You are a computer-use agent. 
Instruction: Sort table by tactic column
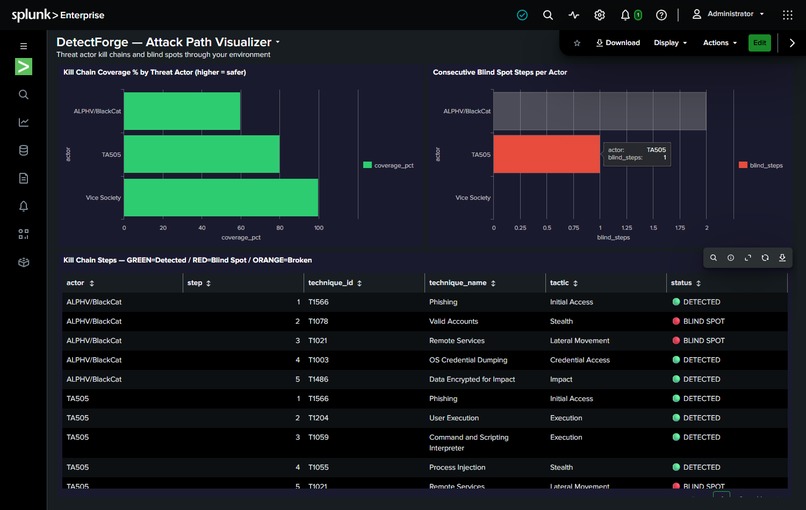pos(575,283)
